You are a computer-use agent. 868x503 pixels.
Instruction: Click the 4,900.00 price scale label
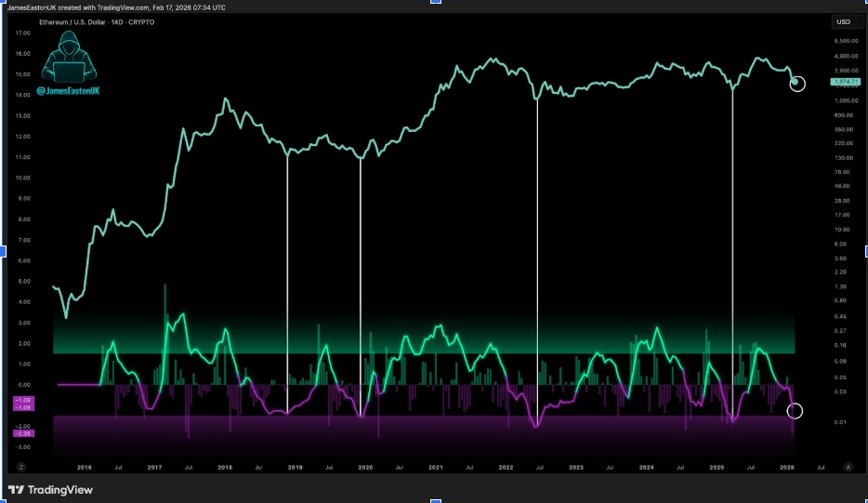846,56
